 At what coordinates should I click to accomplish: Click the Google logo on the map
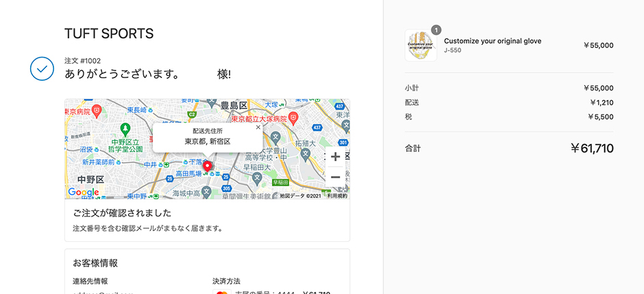point(84,192)
